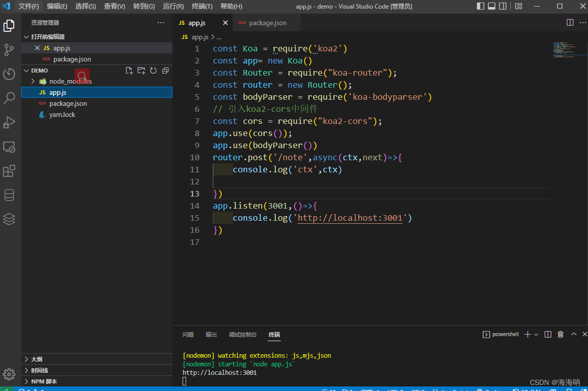This screenshot has height=391, width=588.
Task: Click breadcrumb ellipsis after app.js
Action: [x=219, y=37]
